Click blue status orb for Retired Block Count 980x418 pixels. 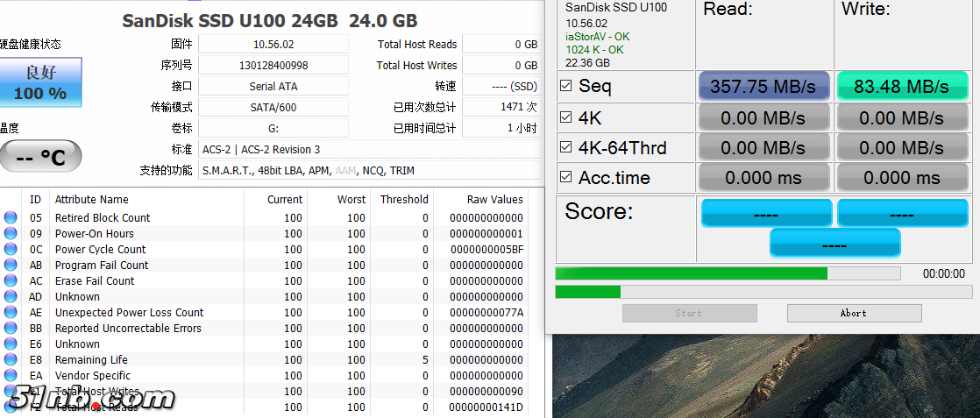tap(11, 218)
